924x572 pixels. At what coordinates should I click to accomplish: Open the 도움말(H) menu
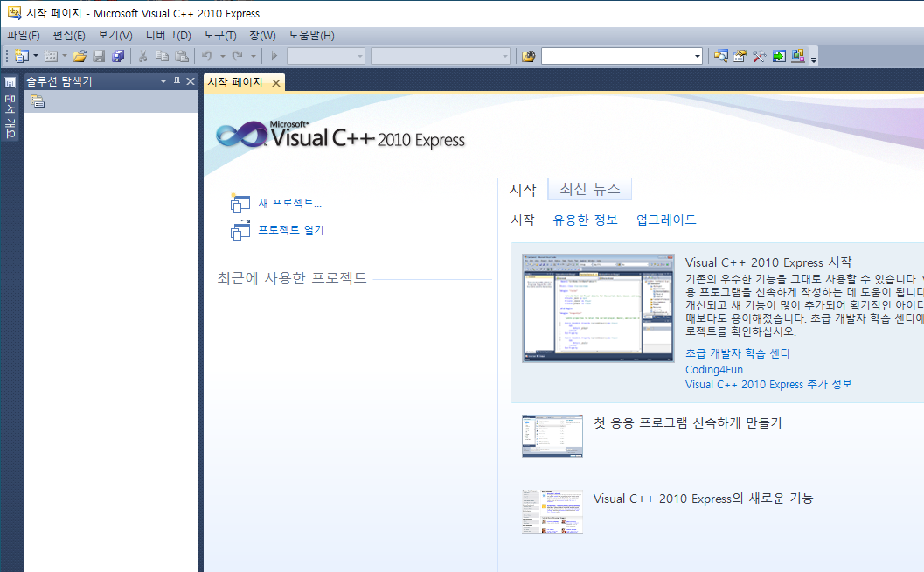pyautogui.click(x=311, y=35)
